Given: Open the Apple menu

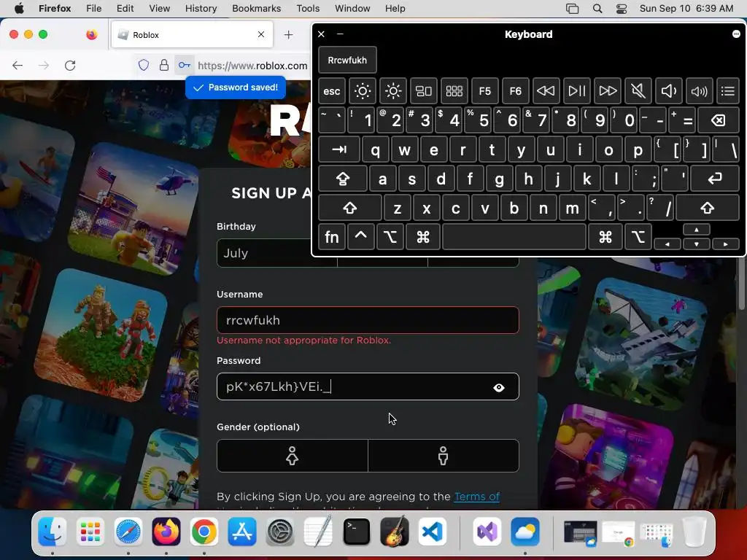Looking at the screenshot, I should pyautogui.click(x=19, y=8).
